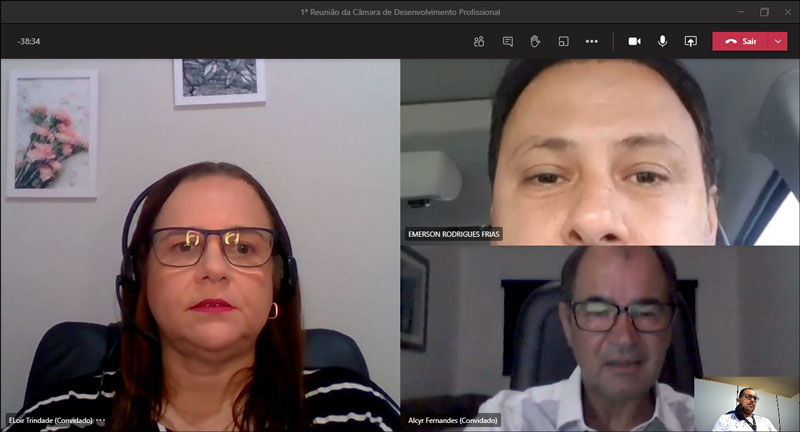Click the EMERSON RODRIGUES FRIAS name label
This screenshot has width=800, height=432.
coord(453,234)
